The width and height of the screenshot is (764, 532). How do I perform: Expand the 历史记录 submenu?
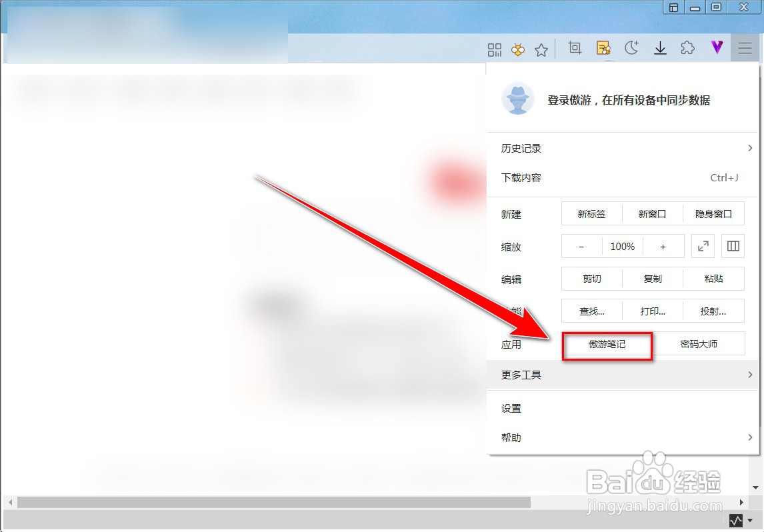tap(623, 148)
